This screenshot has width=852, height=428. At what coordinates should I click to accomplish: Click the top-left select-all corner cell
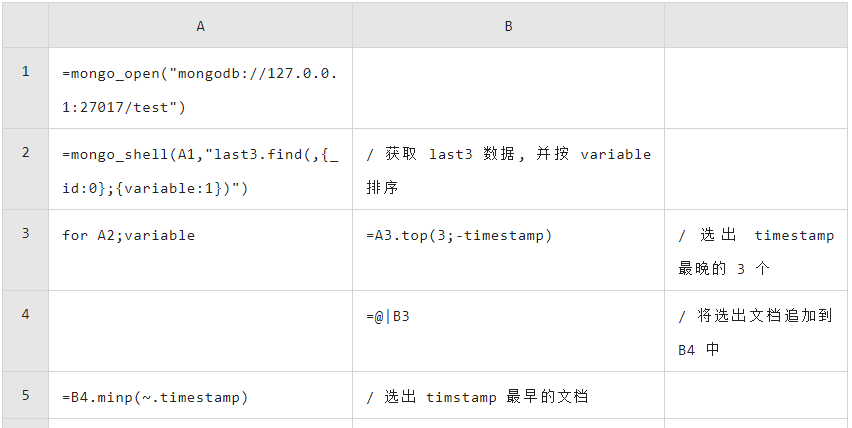[25, 26]
